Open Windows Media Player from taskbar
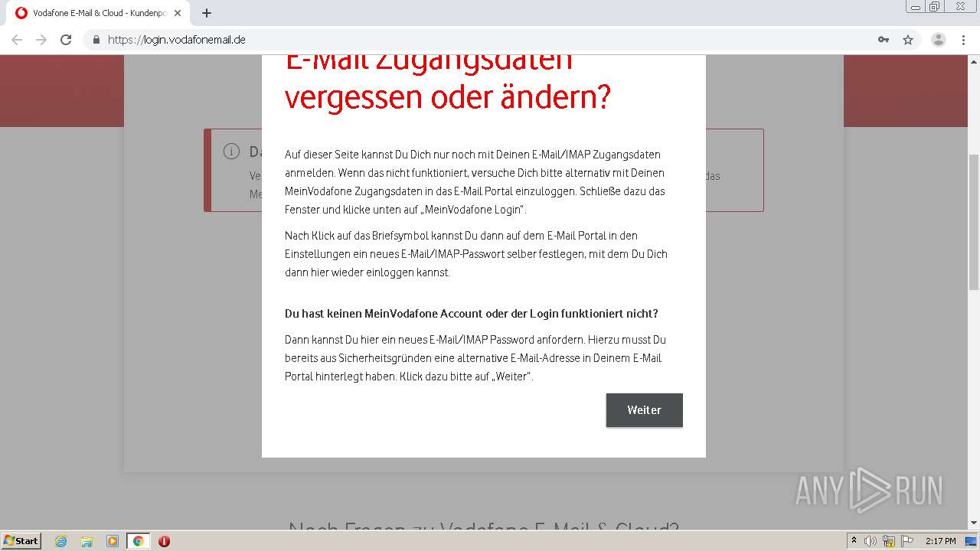Screen dimensions: 980x551 click(x=113, y=541)
